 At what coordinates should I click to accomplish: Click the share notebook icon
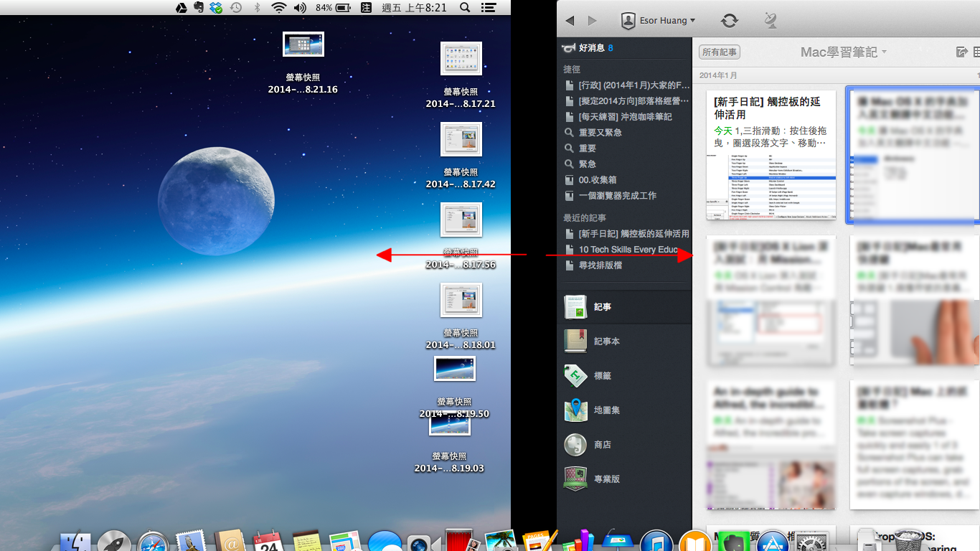pyautogui.click(x=962, y=52)
